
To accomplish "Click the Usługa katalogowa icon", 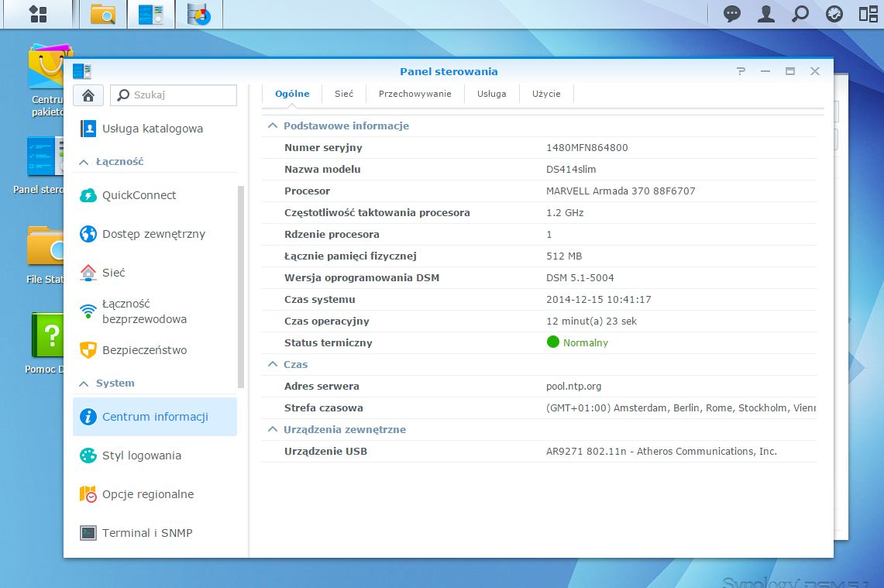I will click(x=88, y=129).
